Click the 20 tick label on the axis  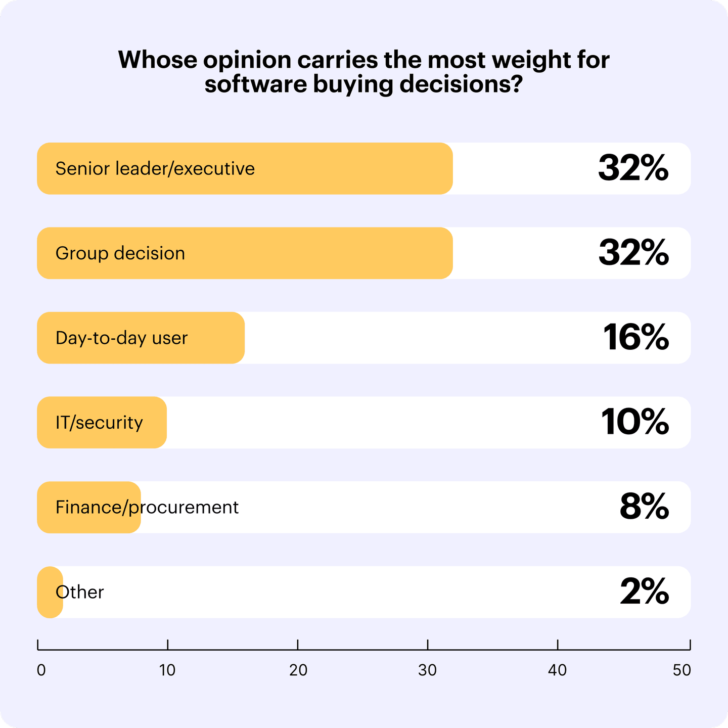(298, 670)
